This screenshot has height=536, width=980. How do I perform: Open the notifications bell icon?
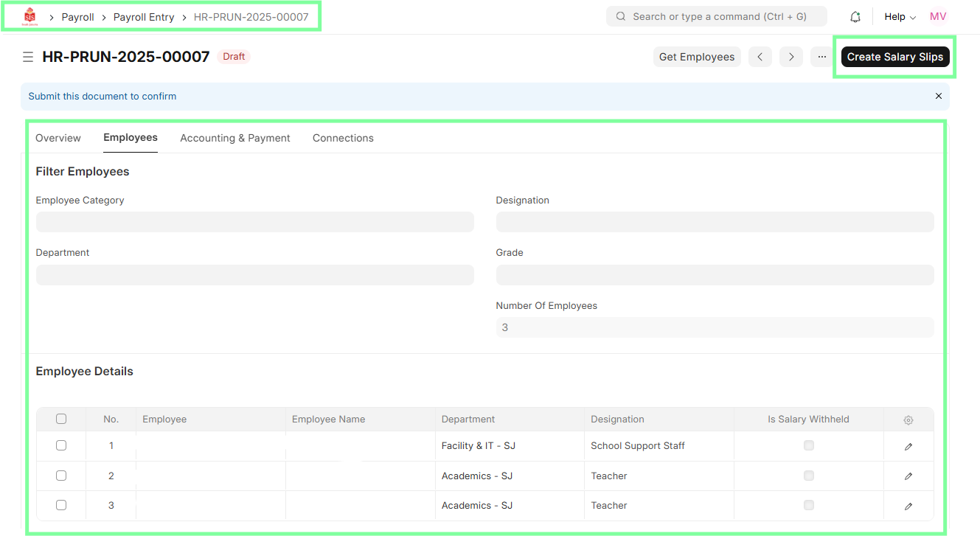(x=855, y=17)
